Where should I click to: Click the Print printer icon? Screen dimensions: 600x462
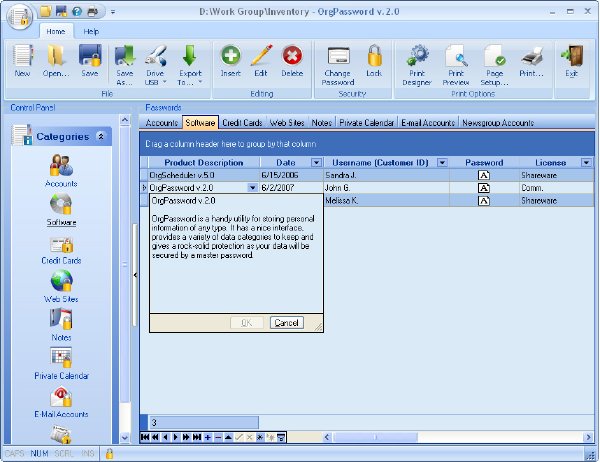click(532, 60)
